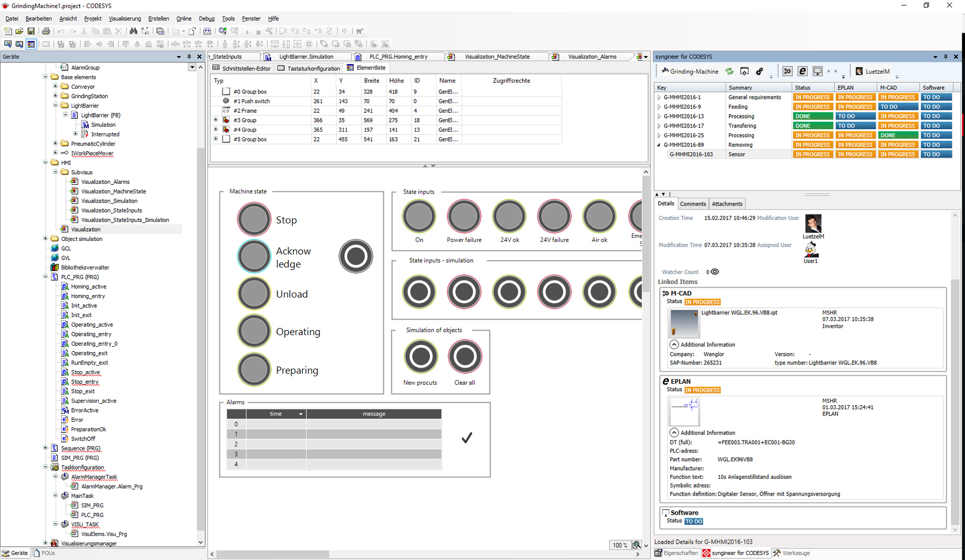Image resolution: width=965 pixels, height=560 pixels.
Task: Open Find using the binoculars icon
Action: coord(133,31)
